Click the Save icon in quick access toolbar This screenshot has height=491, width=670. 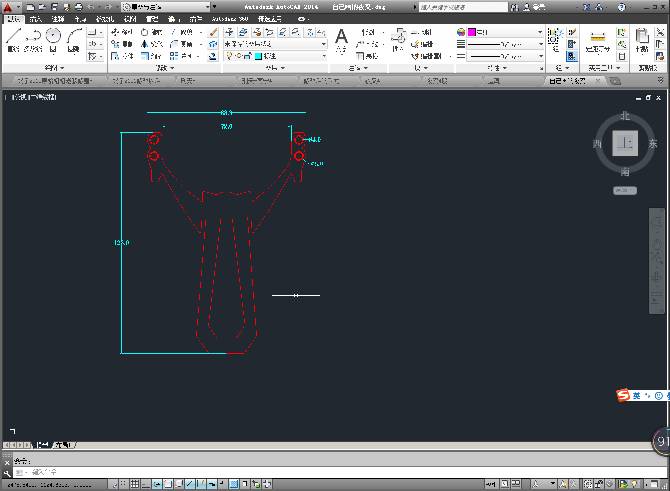(x=54, y=7)
